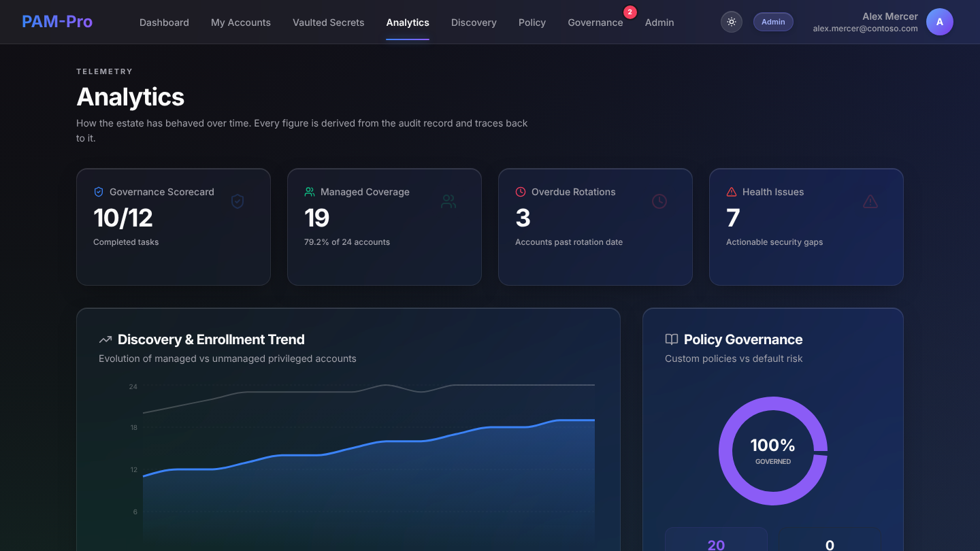Click the Admin role badge
The width and height of the screenshot is (980, 551).
773,22
